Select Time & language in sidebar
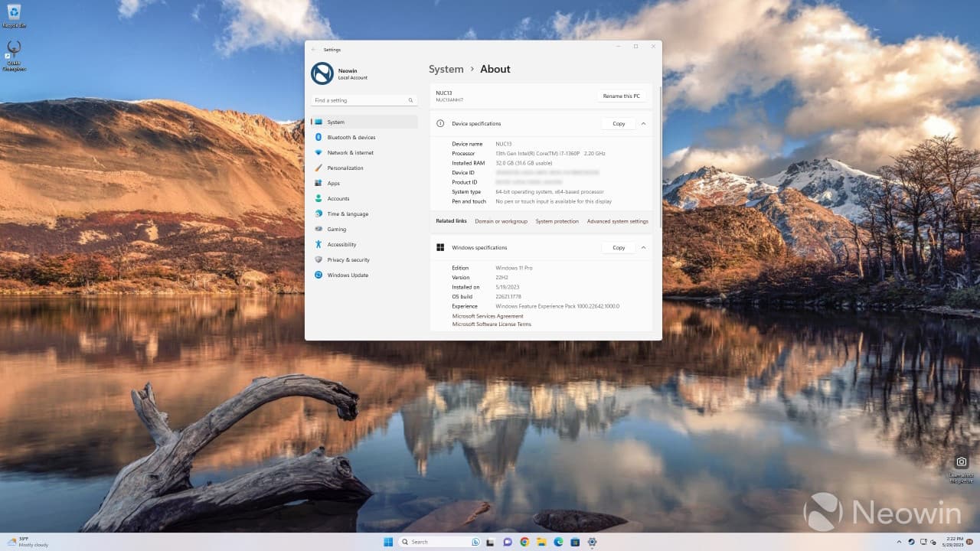 [x=348, y=214]
